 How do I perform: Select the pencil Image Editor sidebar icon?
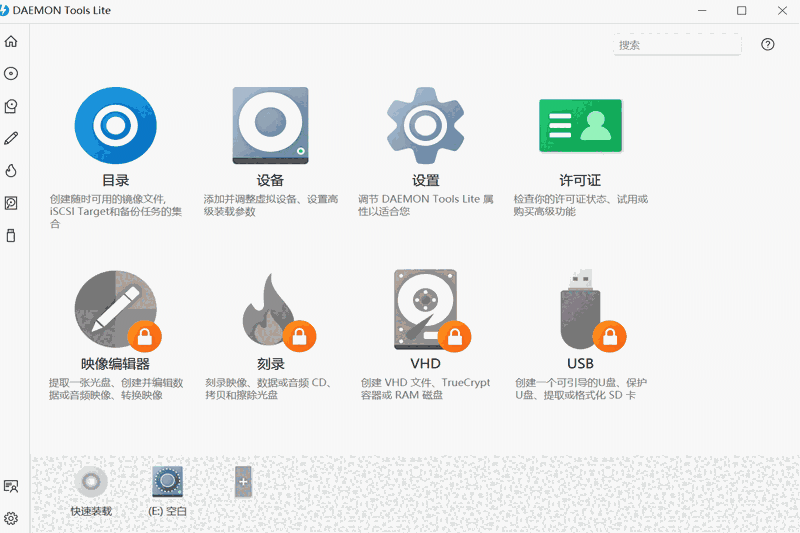(x=11, y=138)
